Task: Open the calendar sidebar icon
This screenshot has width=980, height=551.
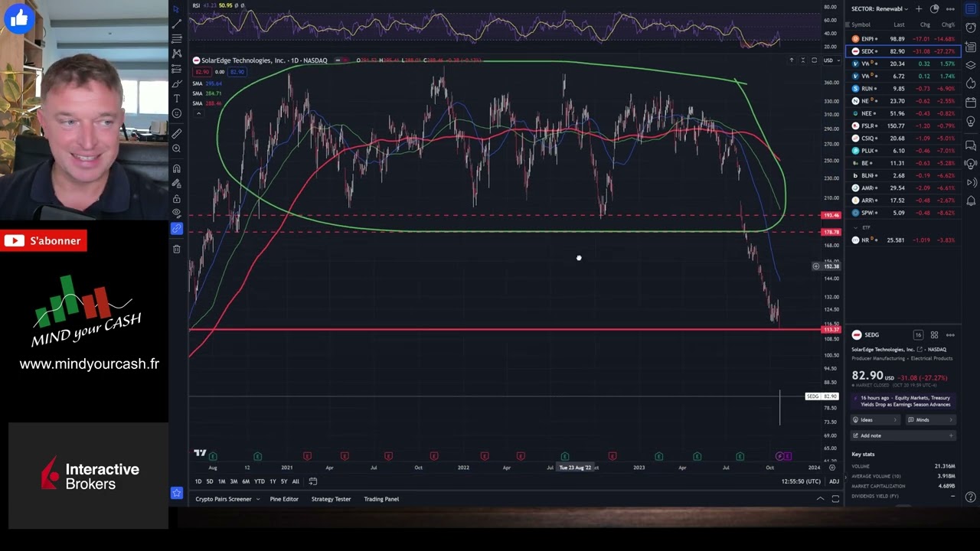Action: 971,103
